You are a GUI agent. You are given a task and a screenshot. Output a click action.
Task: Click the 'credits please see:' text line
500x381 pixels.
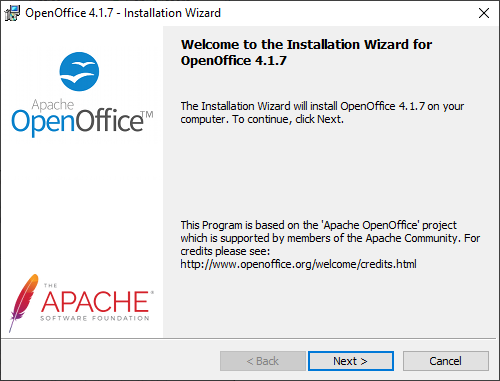point(225,251)
